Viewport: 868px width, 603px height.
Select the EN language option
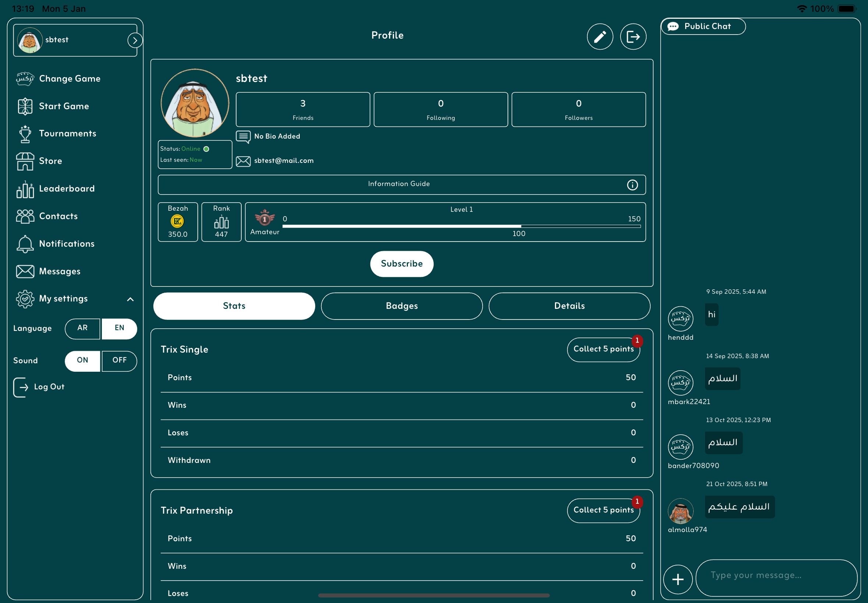(120, 328)
